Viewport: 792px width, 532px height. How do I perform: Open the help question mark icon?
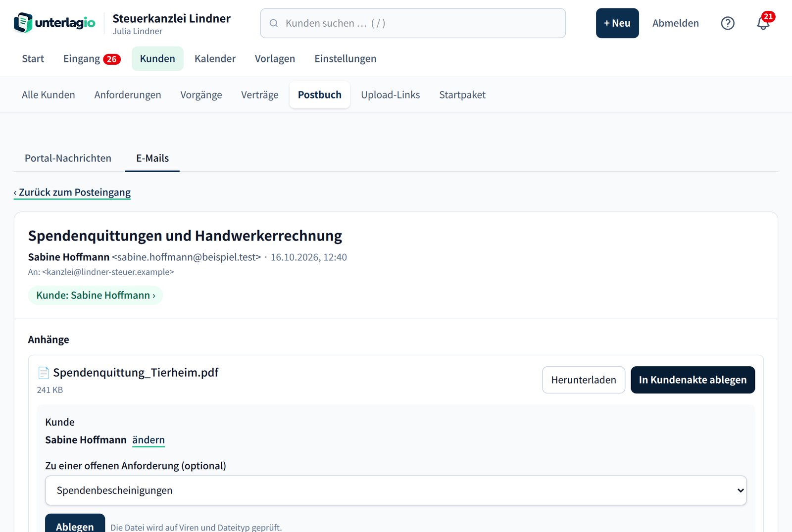click(728, 23)
